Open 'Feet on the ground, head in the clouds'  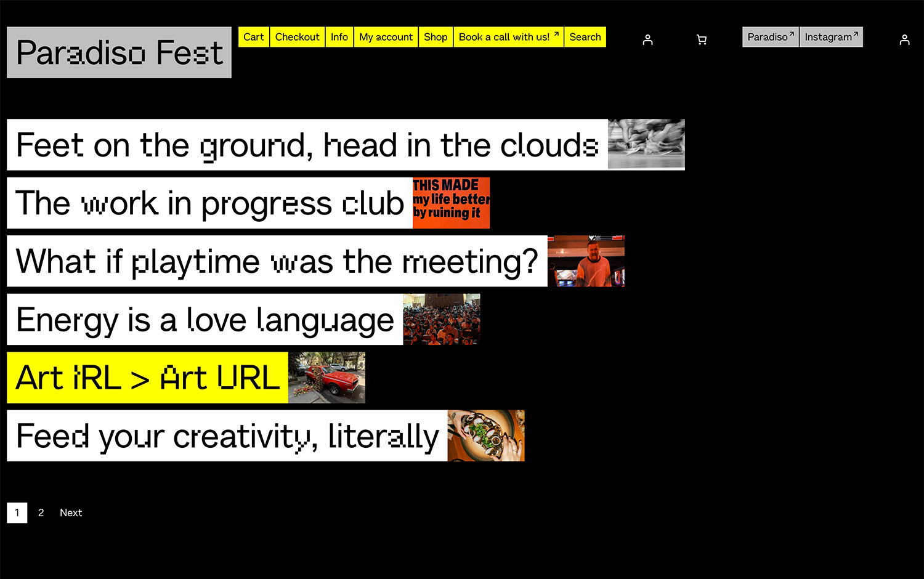tap(307, 145)
